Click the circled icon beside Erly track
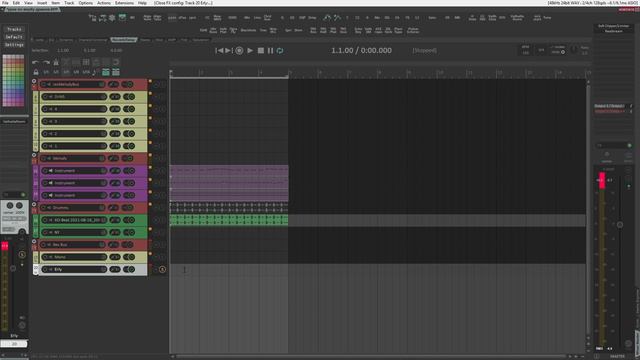The width and height of the screenshot is (640, 360). click(x=162, y=269)
